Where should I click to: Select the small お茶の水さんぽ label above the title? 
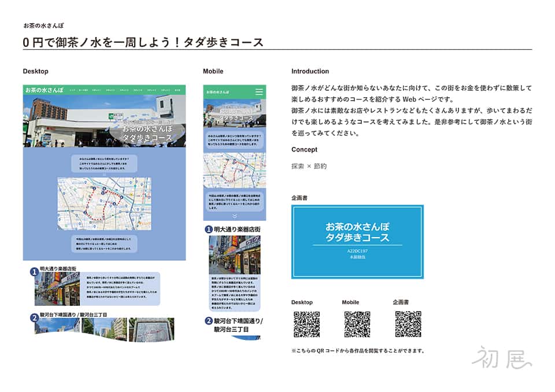tap(43, 25)
